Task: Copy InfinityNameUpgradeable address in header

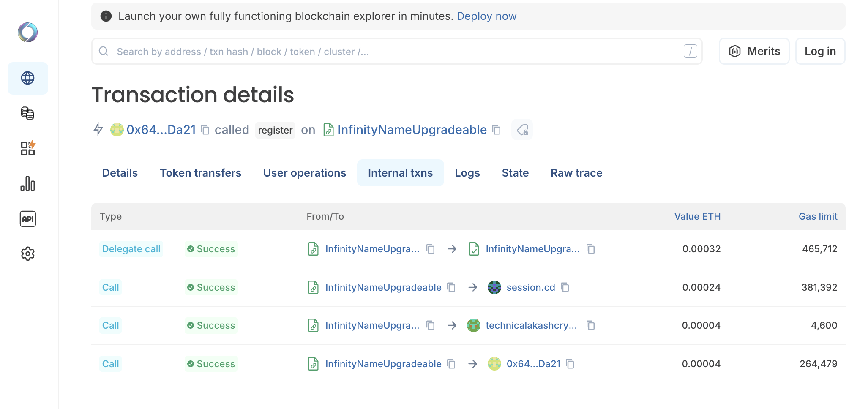Action: pos(497,130)
